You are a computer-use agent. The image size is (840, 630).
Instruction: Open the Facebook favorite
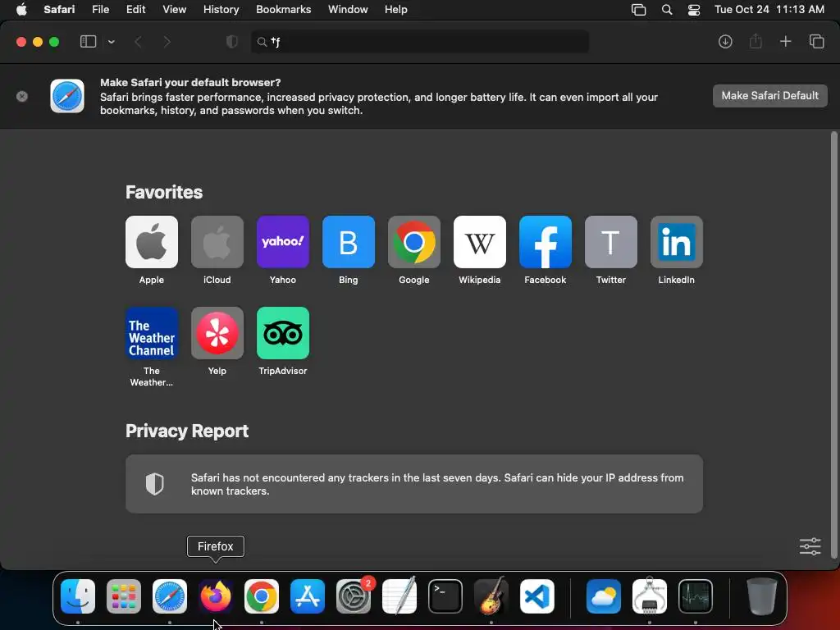click(x=546, y=242)
